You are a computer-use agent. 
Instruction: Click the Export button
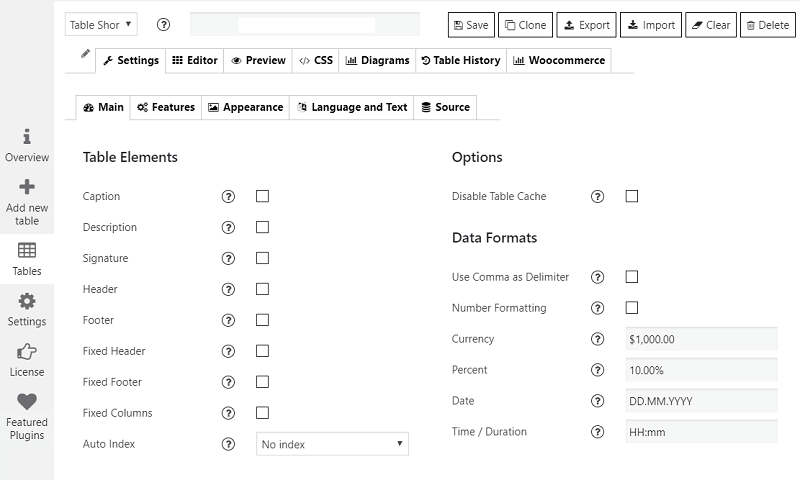coord(586,25)
